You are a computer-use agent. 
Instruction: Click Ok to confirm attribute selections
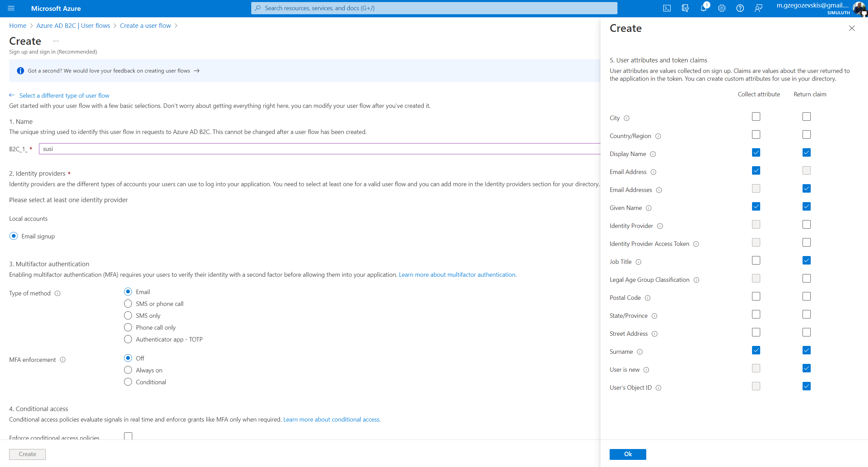[628, 454]
